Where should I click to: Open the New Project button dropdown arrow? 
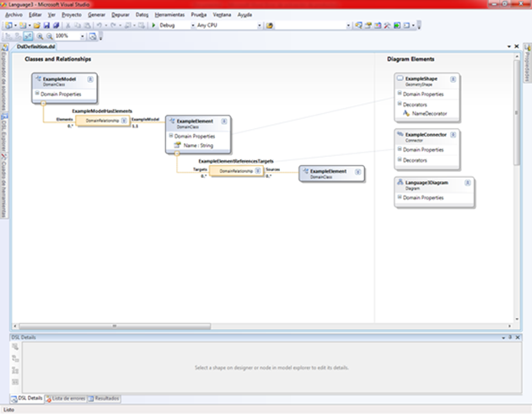pos(15,25)
